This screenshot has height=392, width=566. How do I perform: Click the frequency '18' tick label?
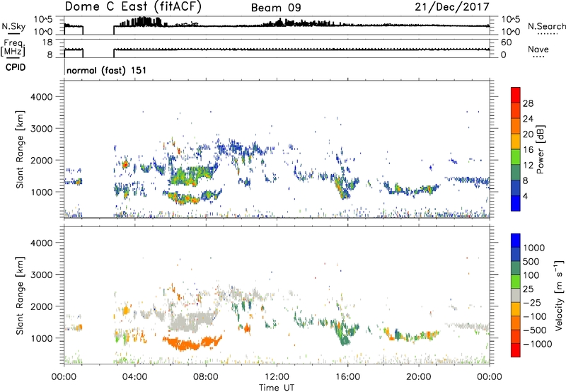coord(47,42)
